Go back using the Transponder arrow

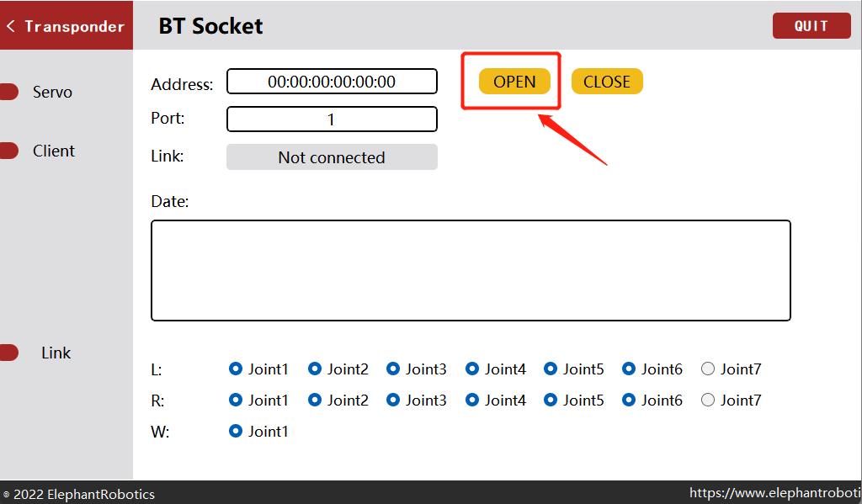pos(11,26)
